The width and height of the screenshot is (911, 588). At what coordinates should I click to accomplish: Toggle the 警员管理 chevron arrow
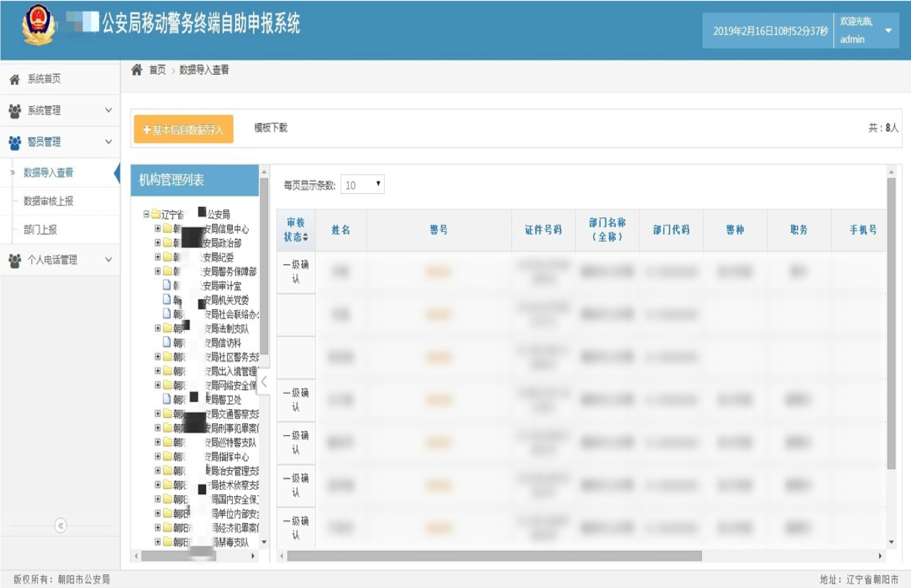click(x=109, y=142)
